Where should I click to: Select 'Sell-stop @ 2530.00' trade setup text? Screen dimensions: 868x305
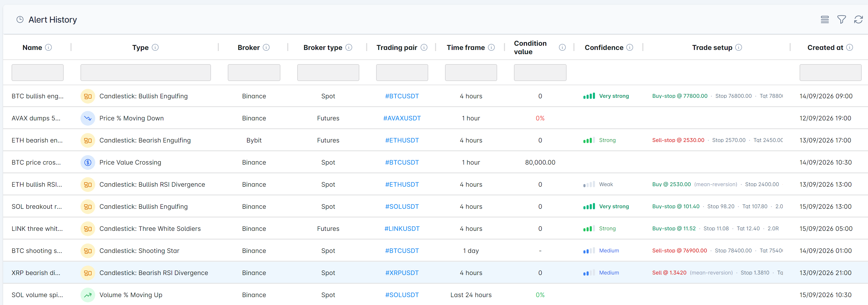(x=678, y=140)
